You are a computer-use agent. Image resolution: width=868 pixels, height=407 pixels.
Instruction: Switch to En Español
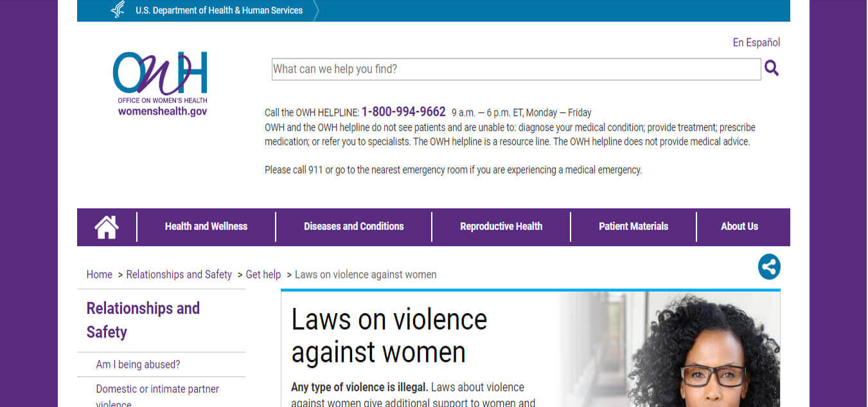(x=756, y=42)
